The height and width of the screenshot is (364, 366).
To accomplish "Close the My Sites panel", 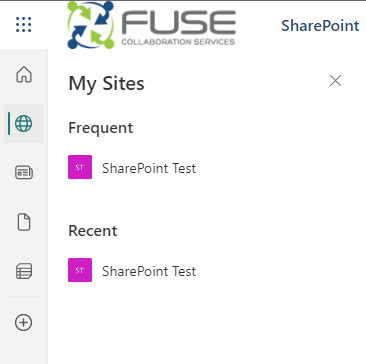I will (x=335, y=81).
